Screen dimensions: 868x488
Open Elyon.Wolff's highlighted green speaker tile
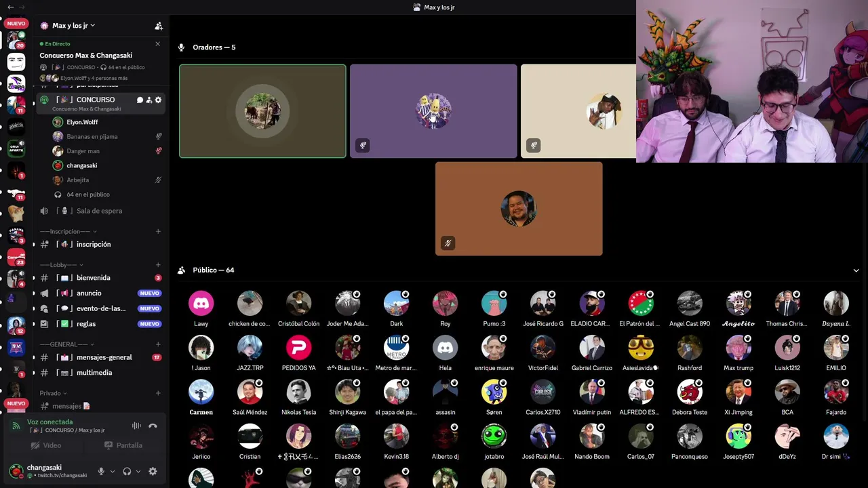tap(262, 111)
